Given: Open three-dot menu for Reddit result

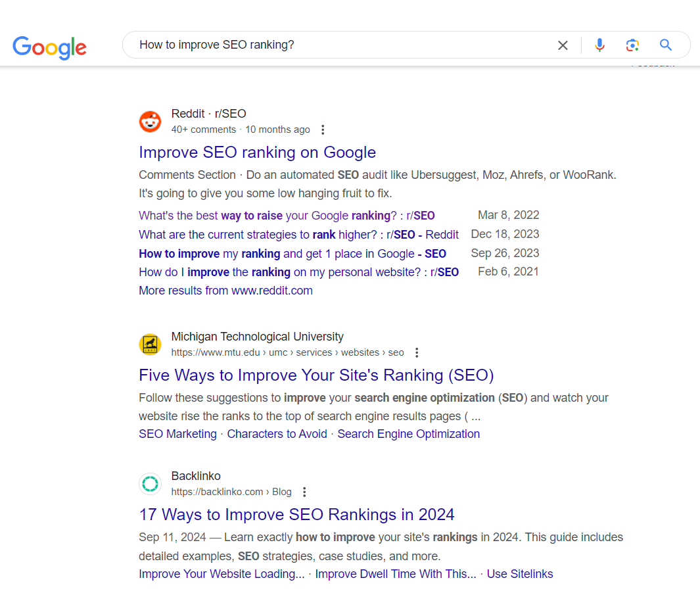Looking at the screenshot, I should pyautogui.click(x=322, y=130).
